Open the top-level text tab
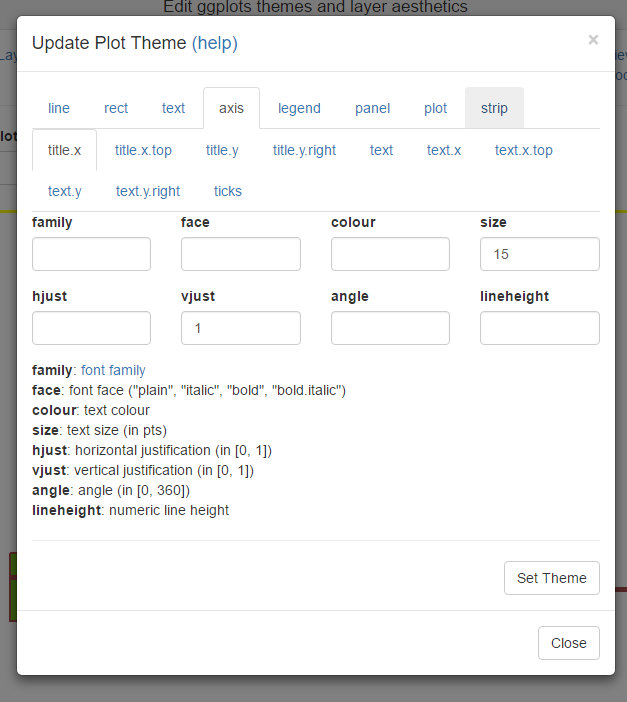The width and height of the screenshot is (627, 702). tap(173, 108)
